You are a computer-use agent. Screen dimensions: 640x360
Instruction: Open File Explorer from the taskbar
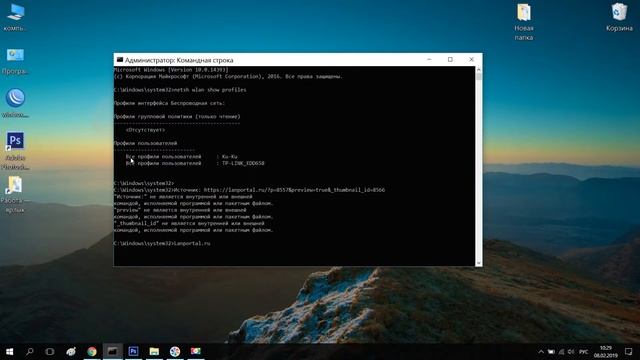pos(154,351)
